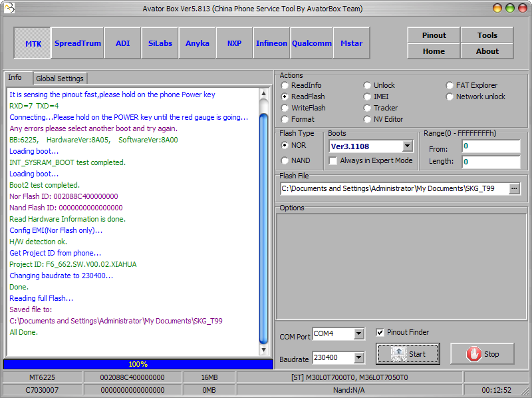
Task: Click the 100% progress bar
Action: pyautogui.click(x=138, y=364)
